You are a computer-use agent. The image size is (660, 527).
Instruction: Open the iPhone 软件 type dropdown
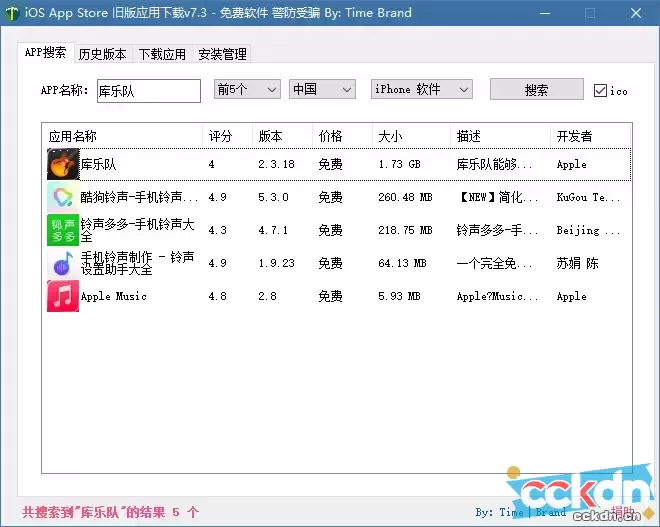[x=422, y=89]
